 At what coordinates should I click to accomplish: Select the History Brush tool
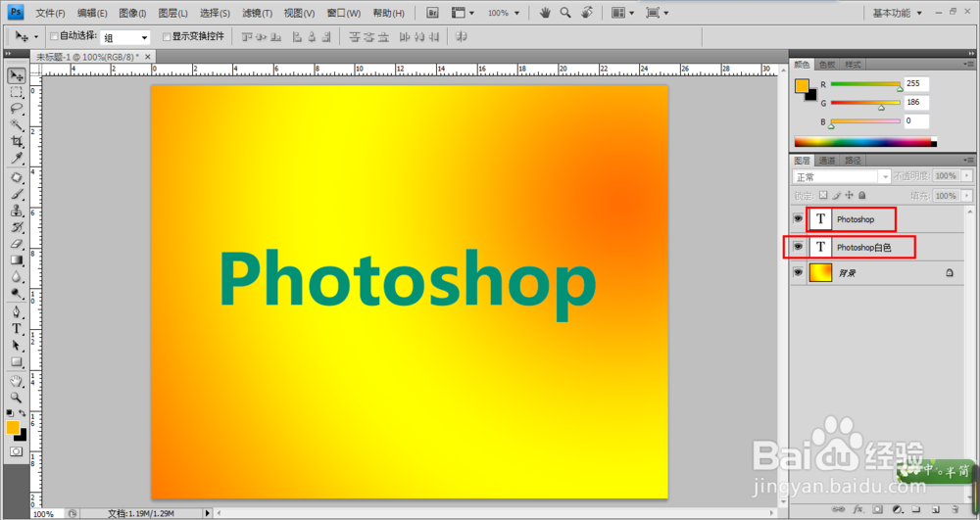17,227
